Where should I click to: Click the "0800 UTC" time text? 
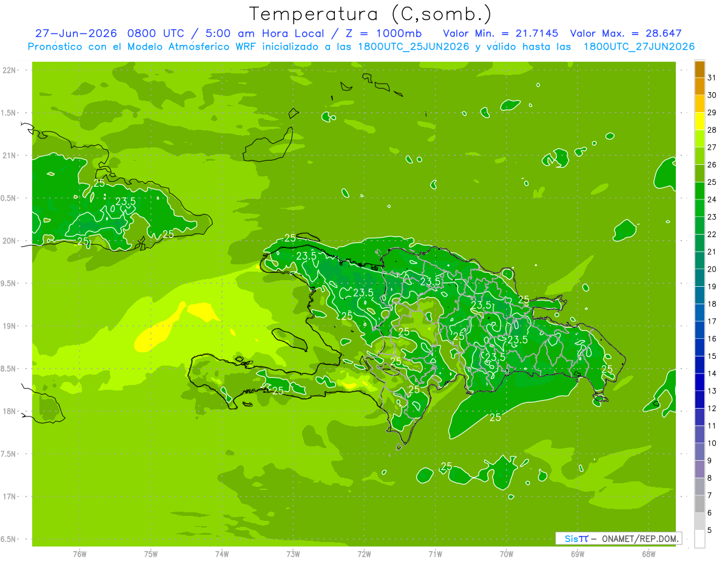tap(157, 33)
